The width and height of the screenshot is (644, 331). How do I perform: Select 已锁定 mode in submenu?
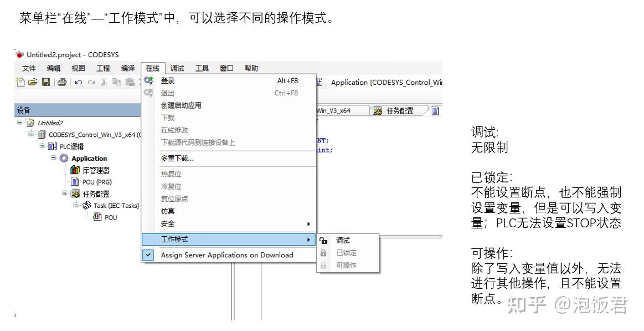point(348,253)
